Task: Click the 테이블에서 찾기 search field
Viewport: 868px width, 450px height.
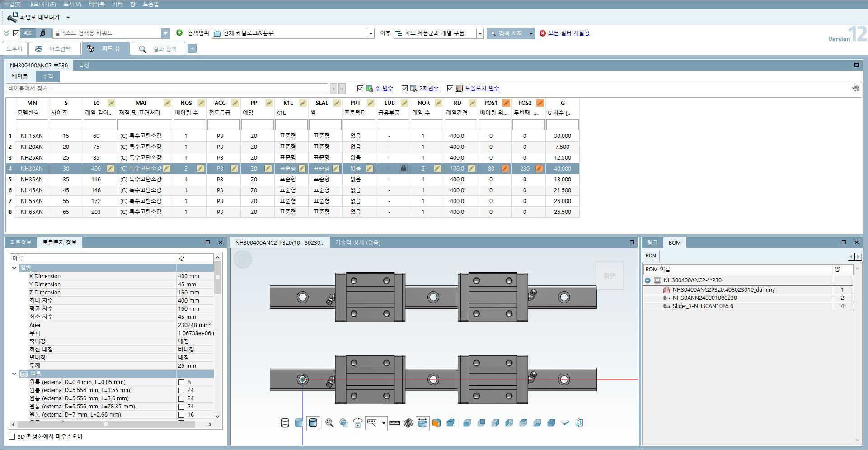Action: coord(166,89)
